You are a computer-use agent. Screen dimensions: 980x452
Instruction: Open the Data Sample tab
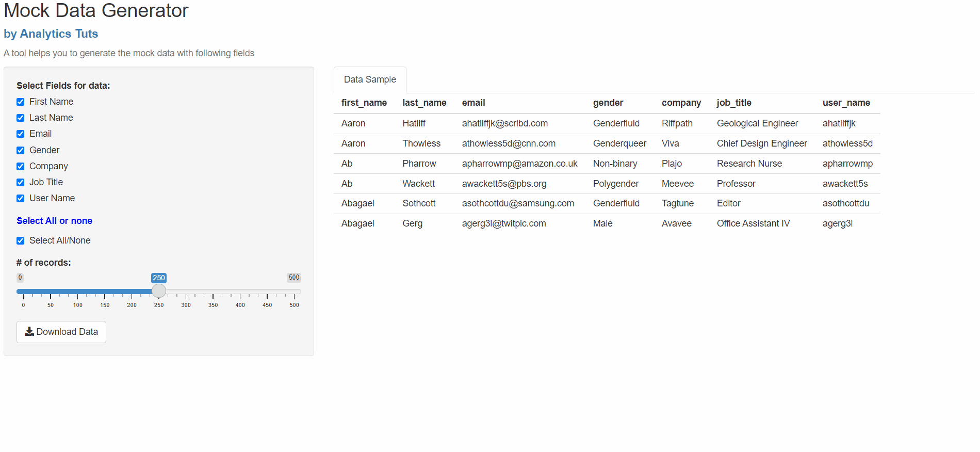tap(370, 79)
